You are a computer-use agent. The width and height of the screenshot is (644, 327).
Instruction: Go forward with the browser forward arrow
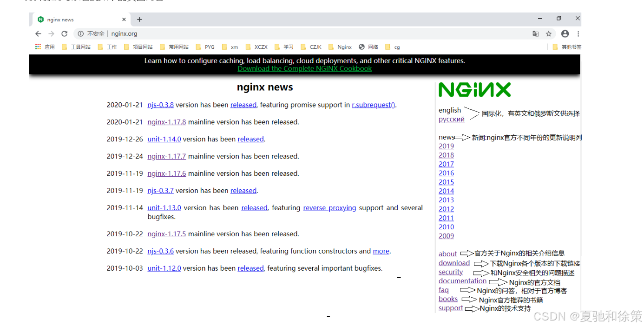pyautogui.click(x=51, y=33)
